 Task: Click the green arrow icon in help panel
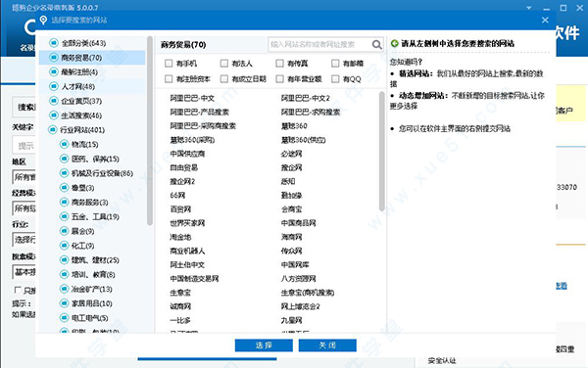[x=395, y=43]
